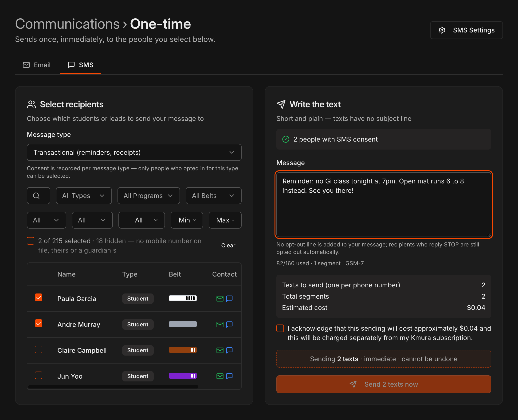The width and height of the screenshot is (518, 420).
Task: Expand the All Types filter
Action: (84, 195)
